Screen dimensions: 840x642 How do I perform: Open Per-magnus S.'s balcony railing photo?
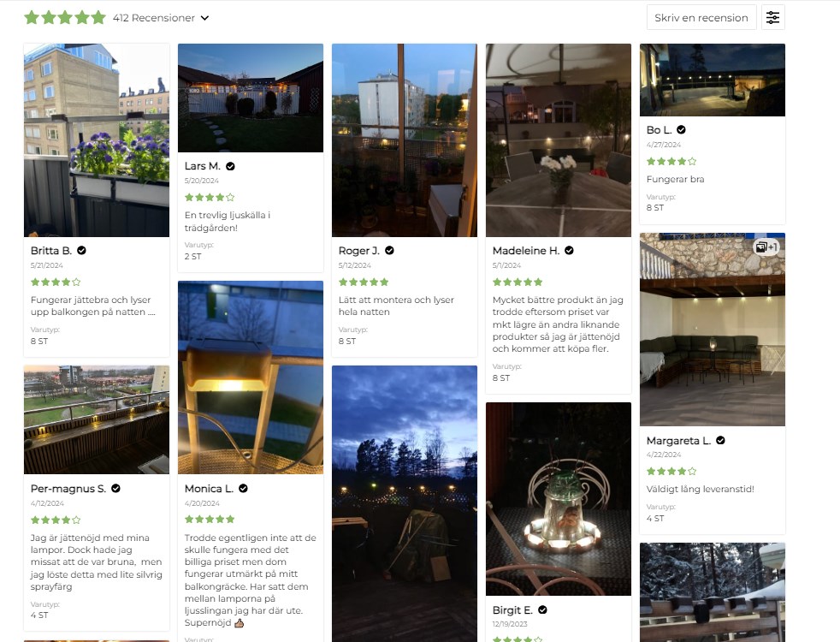click(x=97, y=419)
